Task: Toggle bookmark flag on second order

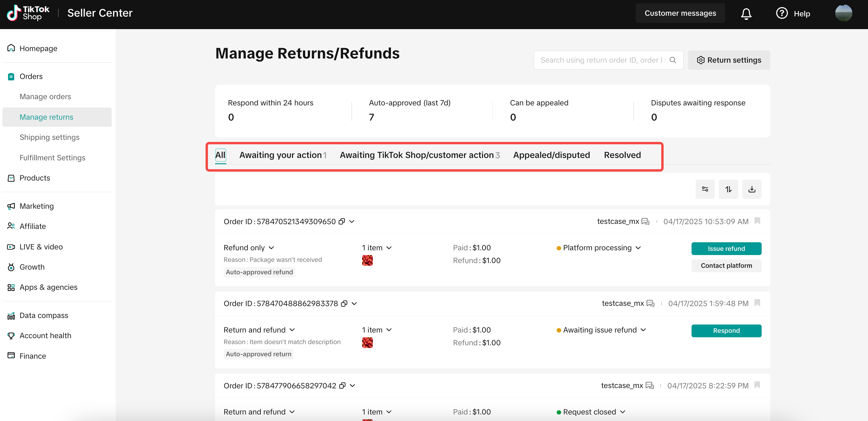Action: point(757,303)
